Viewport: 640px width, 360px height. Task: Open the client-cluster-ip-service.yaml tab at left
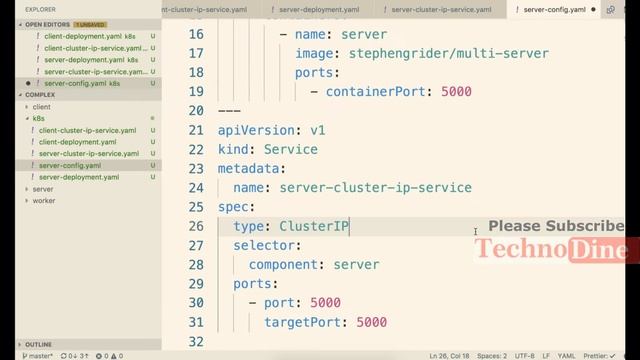pyautogui.click(x=204, y=9)
